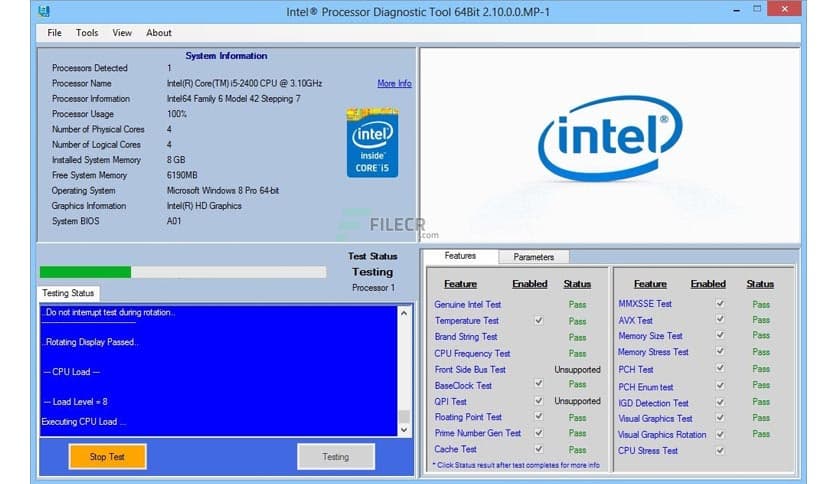Toggle the Visual Graphics Test checkbox
The height and width of the screenshot is (484, 836).
(x=720, y=418)
